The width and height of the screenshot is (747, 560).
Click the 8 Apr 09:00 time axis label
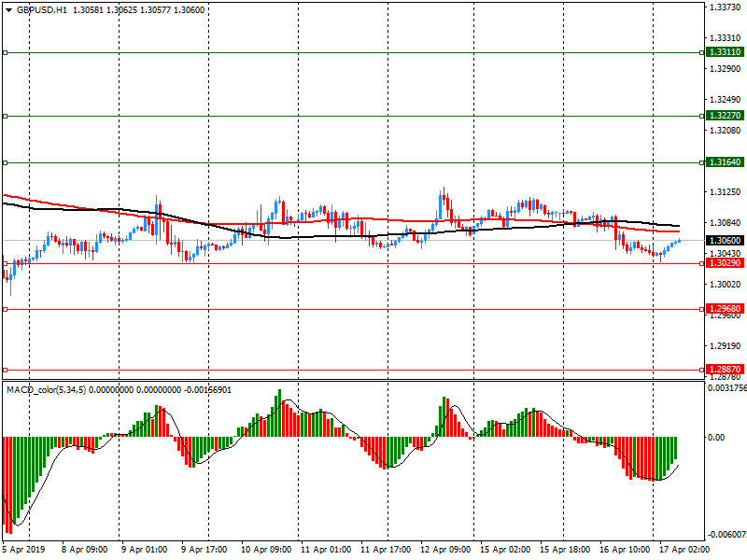83,551
